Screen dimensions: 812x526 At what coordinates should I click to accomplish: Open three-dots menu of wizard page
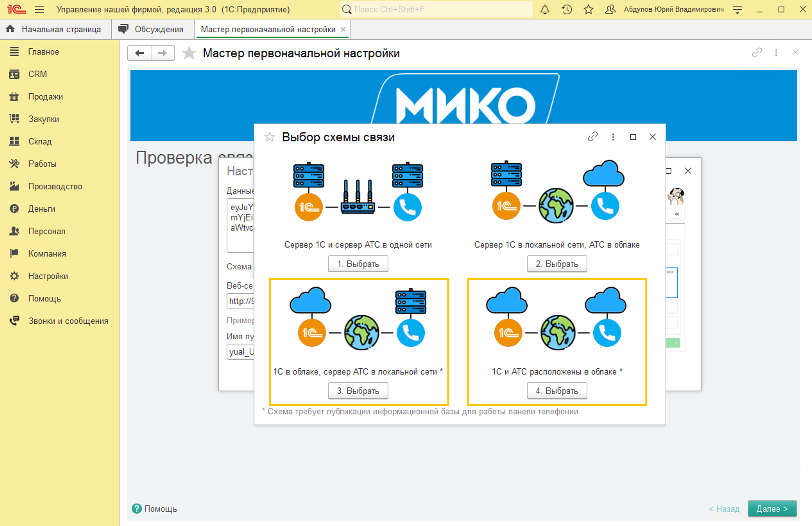[x=776, y=53]
